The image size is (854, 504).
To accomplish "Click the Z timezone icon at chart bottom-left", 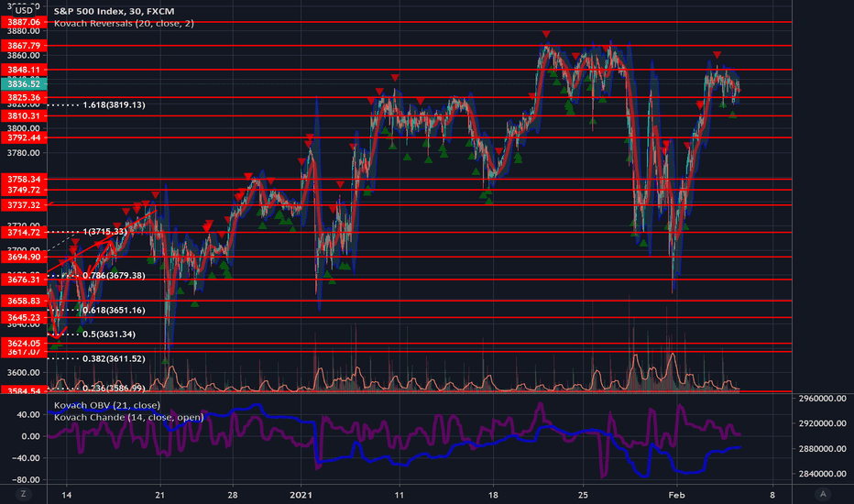I will (x=23, y=494).
